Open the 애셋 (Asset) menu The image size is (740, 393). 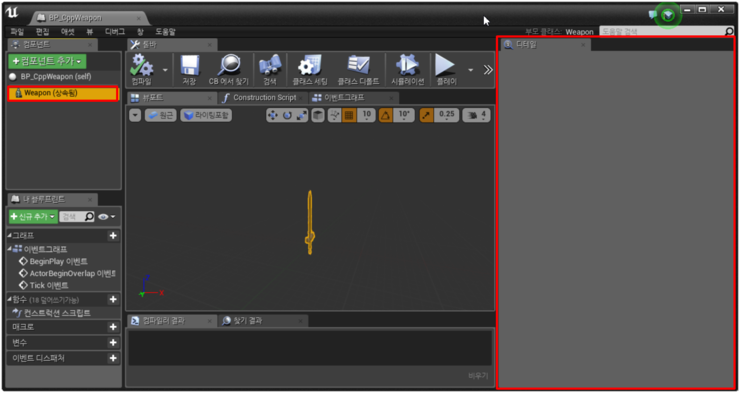(x=67, y=32)
